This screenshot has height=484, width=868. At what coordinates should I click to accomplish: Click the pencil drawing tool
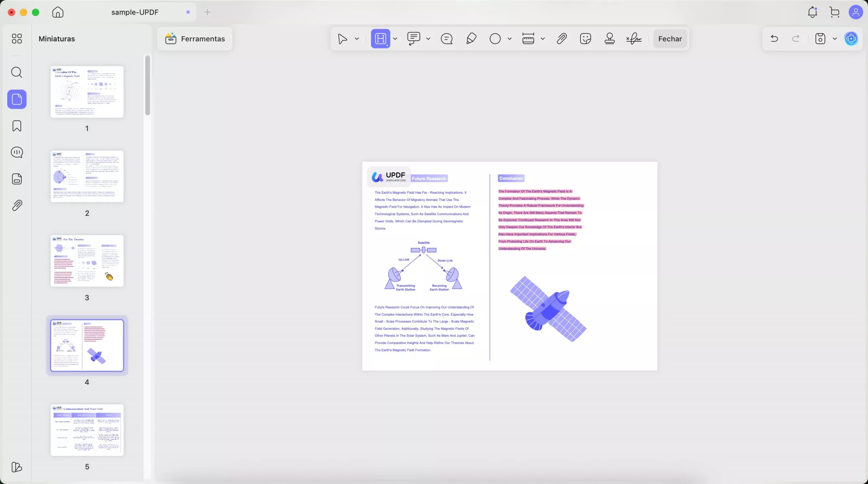[471, 39]
